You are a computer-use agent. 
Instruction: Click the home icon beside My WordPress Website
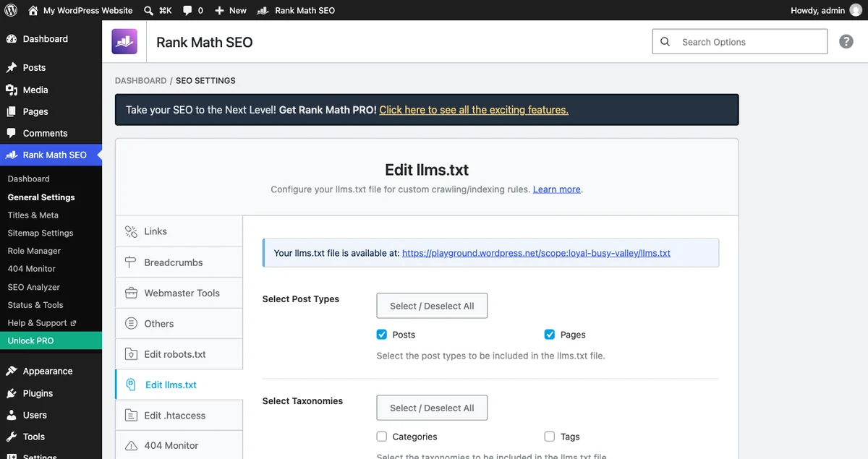click(33, 10)
